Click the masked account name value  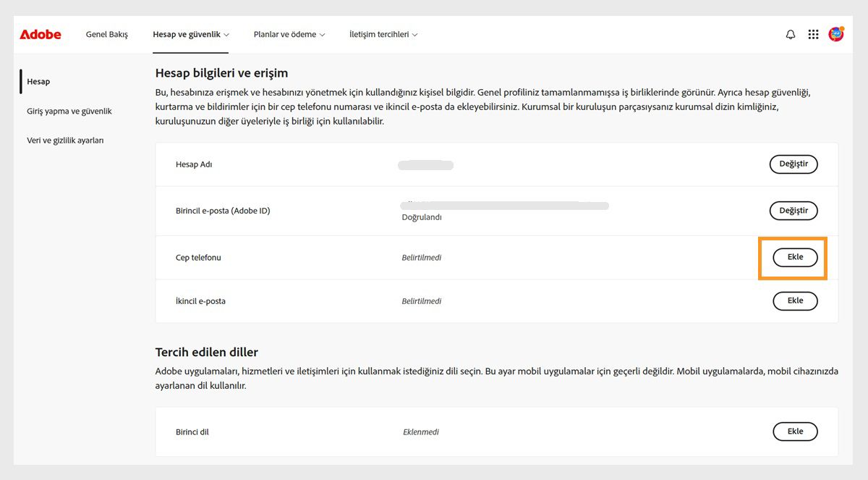(425, 164)
